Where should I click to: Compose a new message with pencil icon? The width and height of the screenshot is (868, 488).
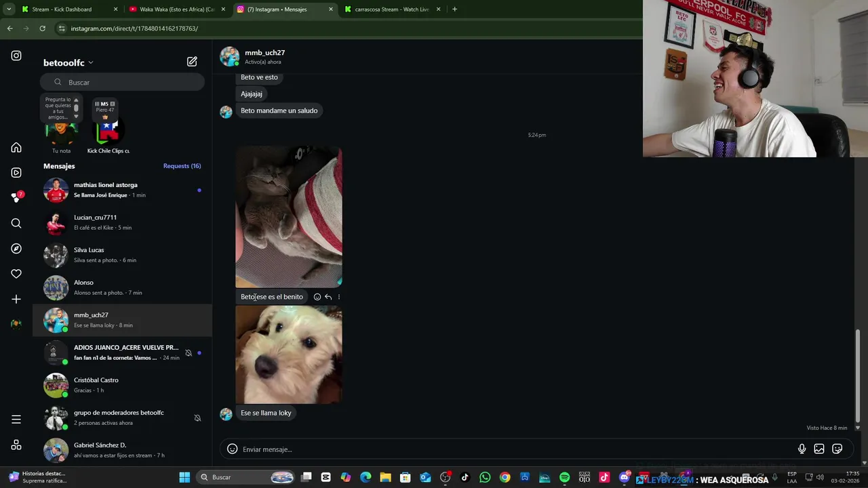[x=192, y=62]
